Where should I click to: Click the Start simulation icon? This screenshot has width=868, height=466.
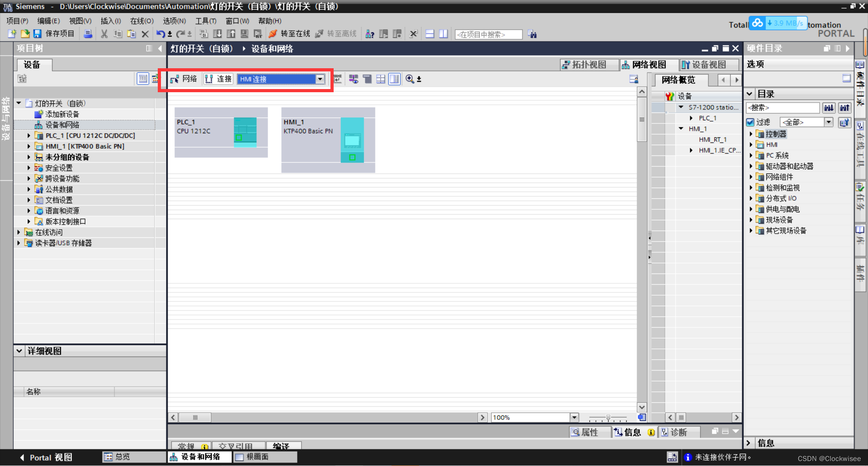245,34
